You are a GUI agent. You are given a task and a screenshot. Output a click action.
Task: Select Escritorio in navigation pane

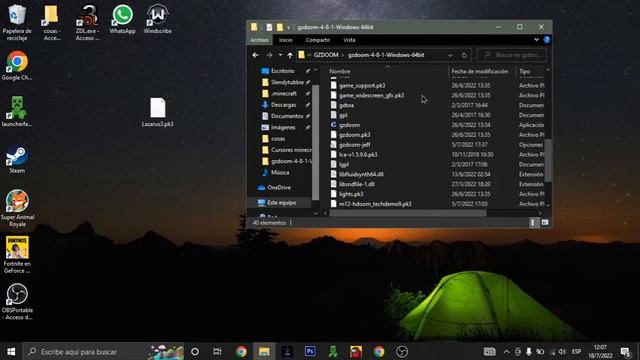coord(283,71)
